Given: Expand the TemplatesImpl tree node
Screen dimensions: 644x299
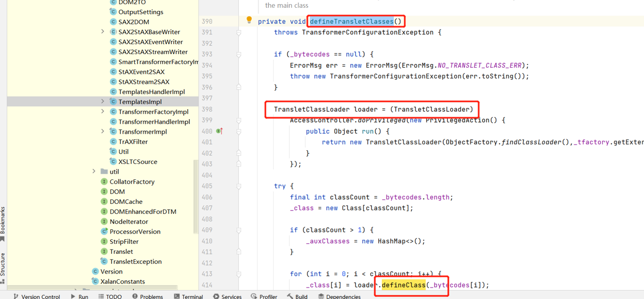Looking at the screenshot, I should 102,102.
